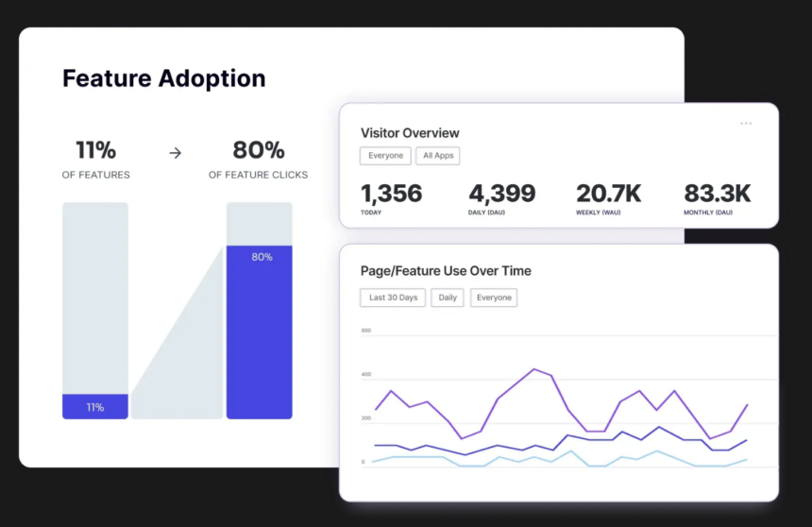This screenshot has height=527, width=812.
Task: Select the Everyone filter in Visitor Overview
Action: click(x=385, y=156)
